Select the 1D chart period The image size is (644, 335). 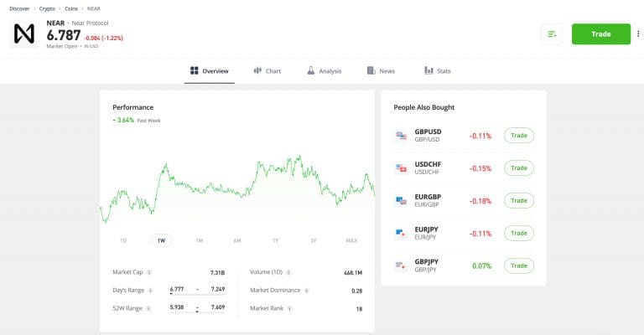pos(122,240)
